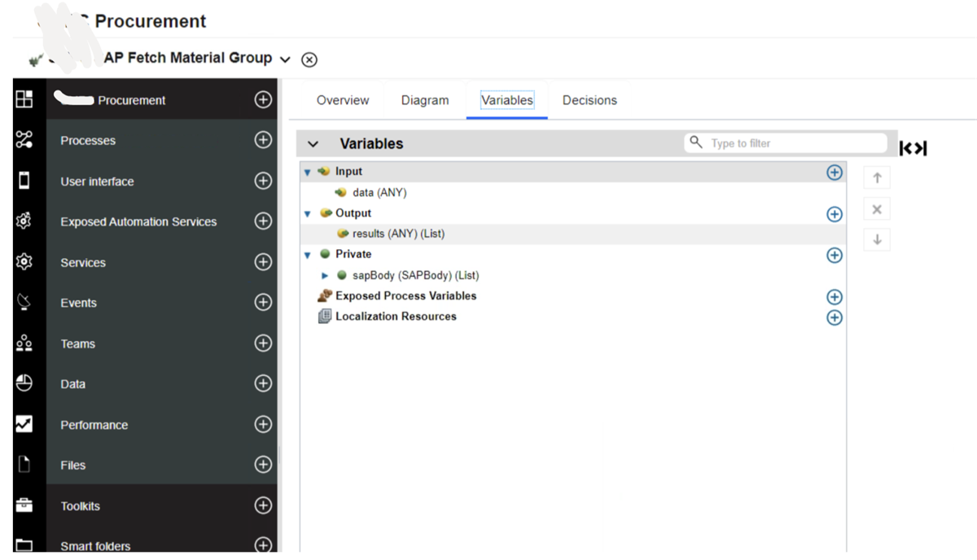
Task: Open the Fetch Material Group dropdown
Action: point(285,59)
